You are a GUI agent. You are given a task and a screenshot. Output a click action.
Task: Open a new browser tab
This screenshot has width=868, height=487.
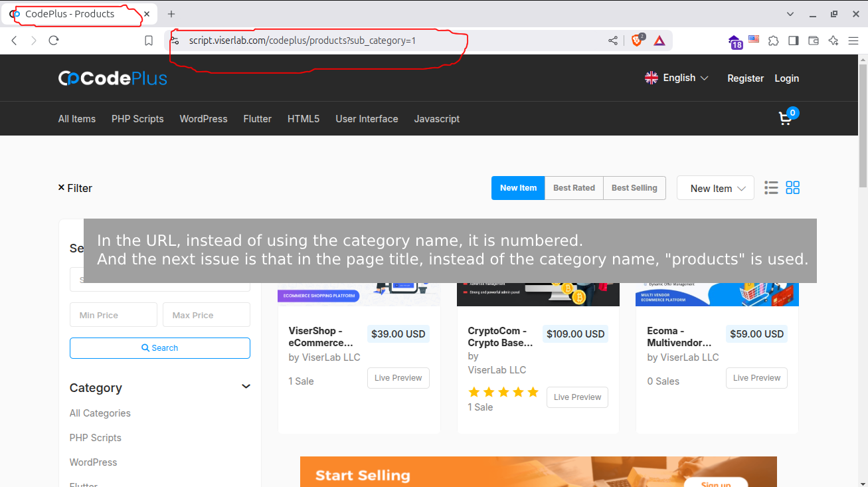pos(171,14)
